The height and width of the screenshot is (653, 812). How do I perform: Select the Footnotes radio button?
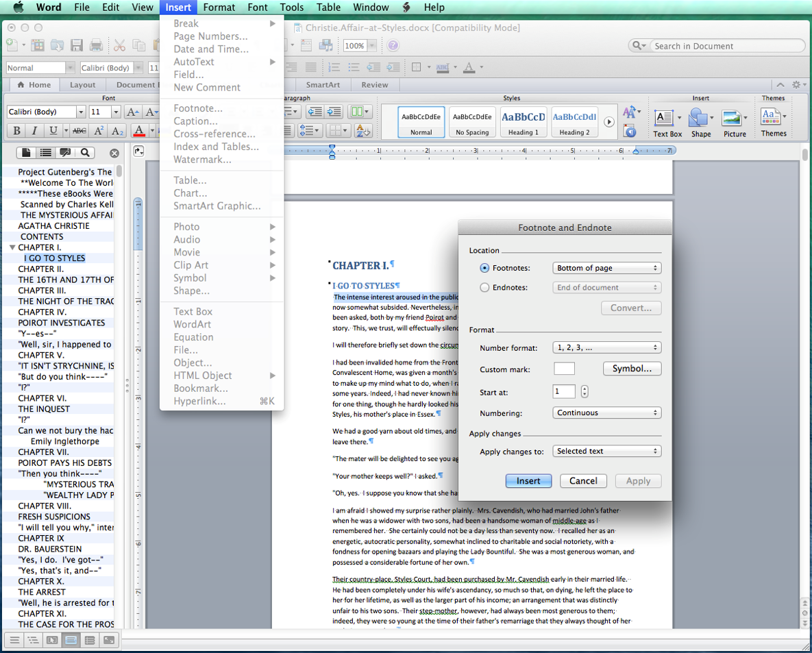[x=485, y=269]
